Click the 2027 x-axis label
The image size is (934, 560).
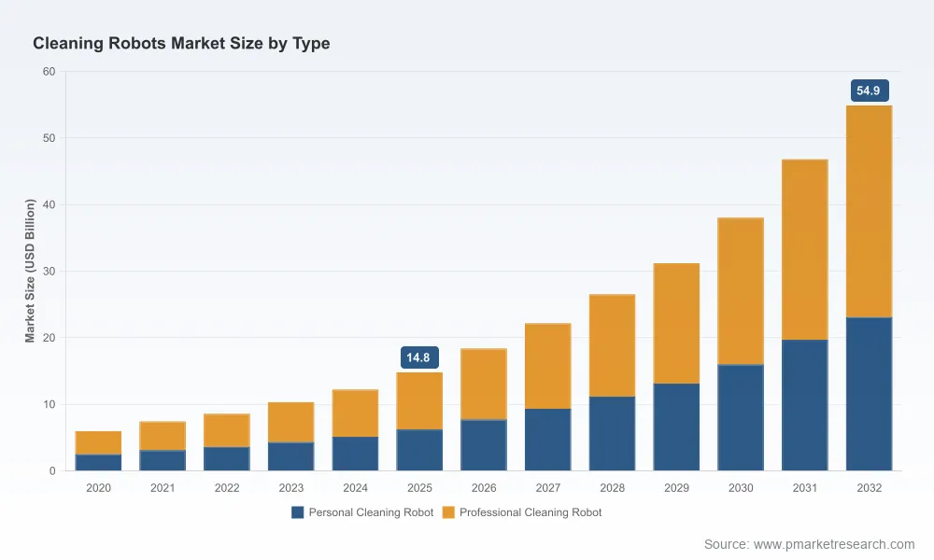(x=548, y=488)
